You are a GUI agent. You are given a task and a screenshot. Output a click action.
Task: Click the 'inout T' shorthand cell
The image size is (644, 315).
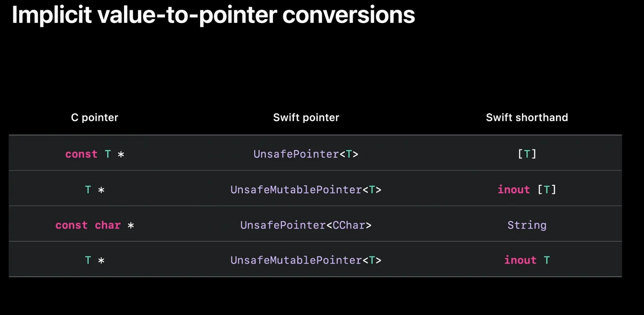pyautogui.click(x=527, y=261)
